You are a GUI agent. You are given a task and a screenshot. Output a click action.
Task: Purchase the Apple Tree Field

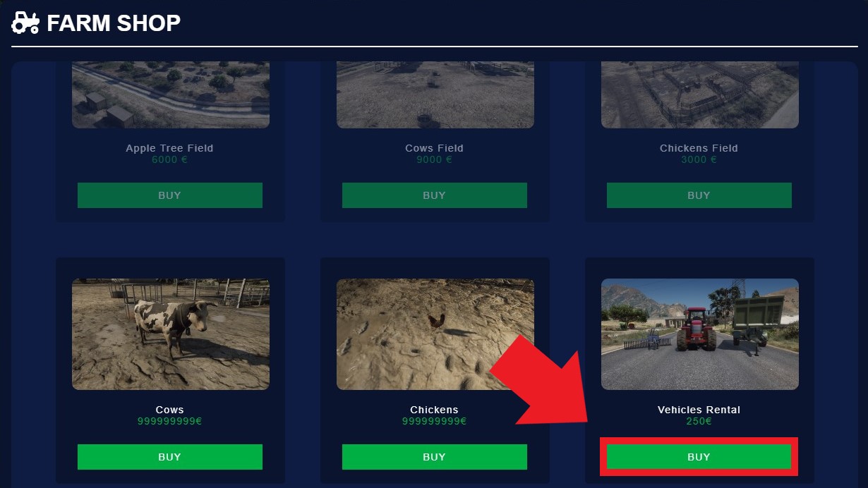coord(170,195)
